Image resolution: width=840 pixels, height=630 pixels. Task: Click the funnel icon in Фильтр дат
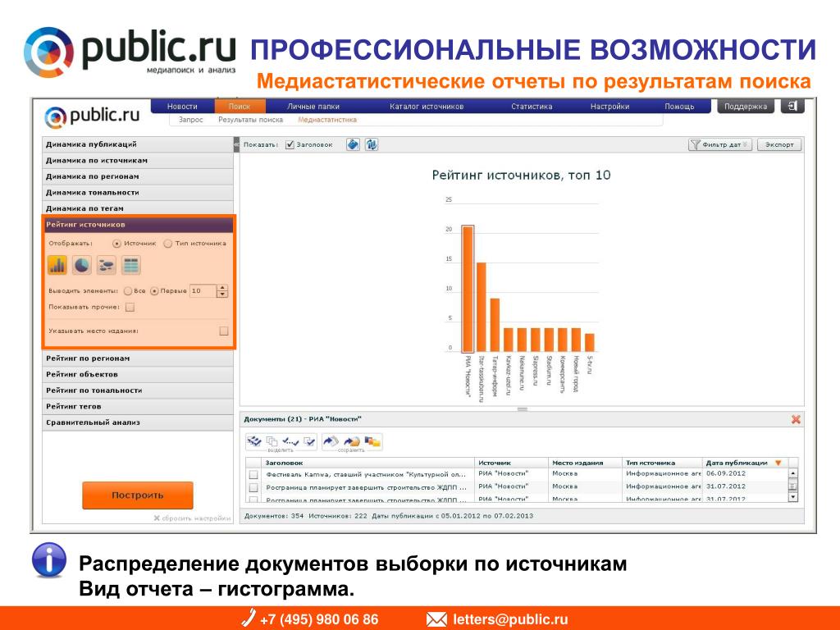695,144
